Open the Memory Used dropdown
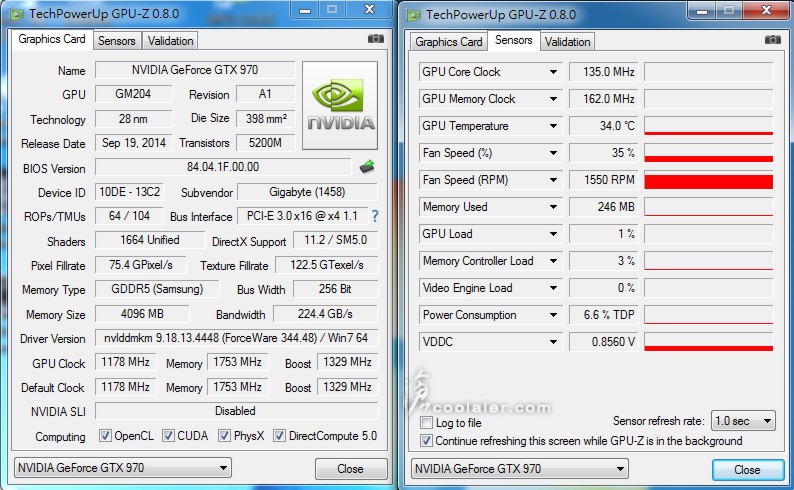Image resolution: width=794 pixels, height=490 pixels. (553, 207)
